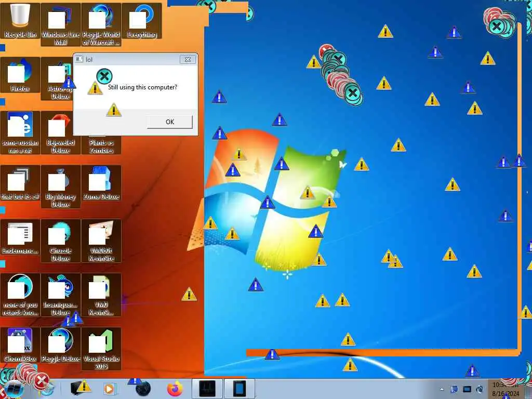This screenshot has width=532, height=399.
Task: Open Zuma Deluxe desktop shortcut
Action: (101, 182)
